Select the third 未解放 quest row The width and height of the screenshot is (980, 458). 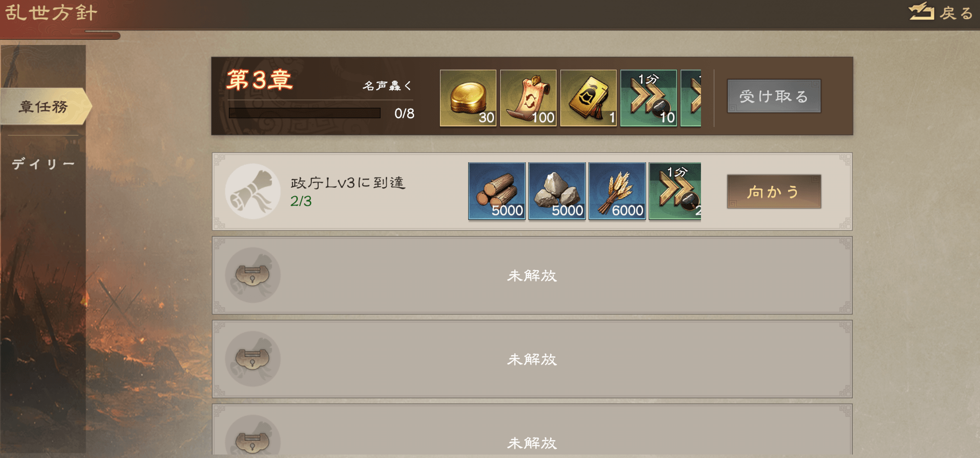pos(532,430)
